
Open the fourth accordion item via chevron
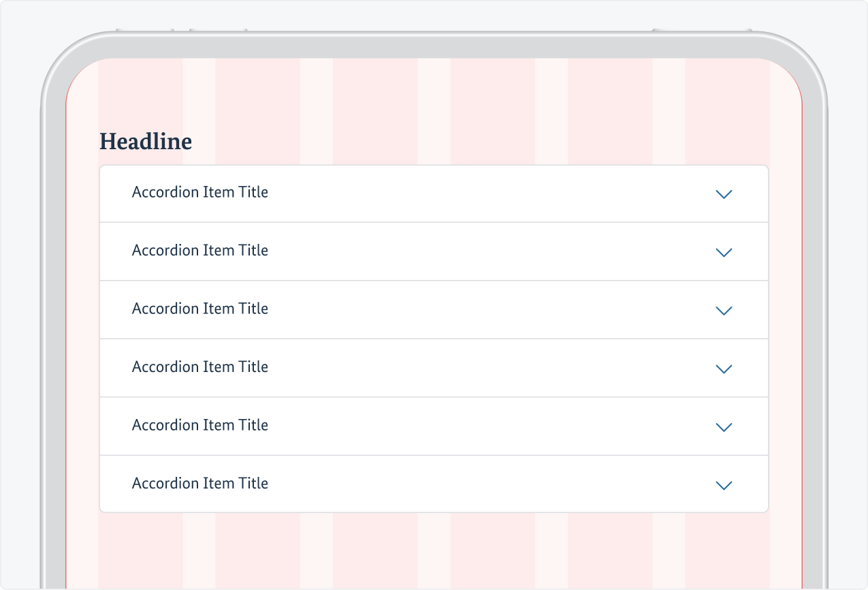click(724, 369)
